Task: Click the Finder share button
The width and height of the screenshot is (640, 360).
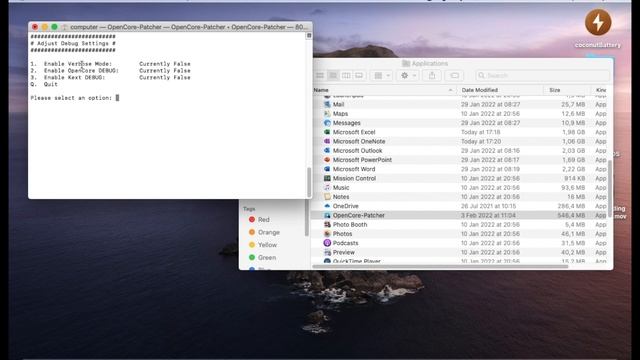Action: tap(432, 76)
